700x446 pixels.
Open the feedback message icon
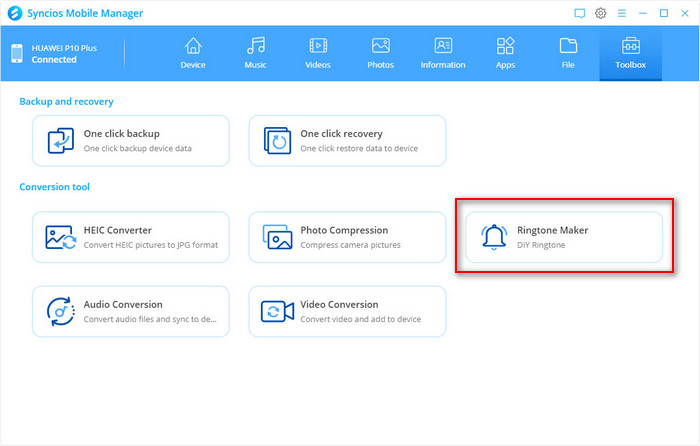coord(579,13)
